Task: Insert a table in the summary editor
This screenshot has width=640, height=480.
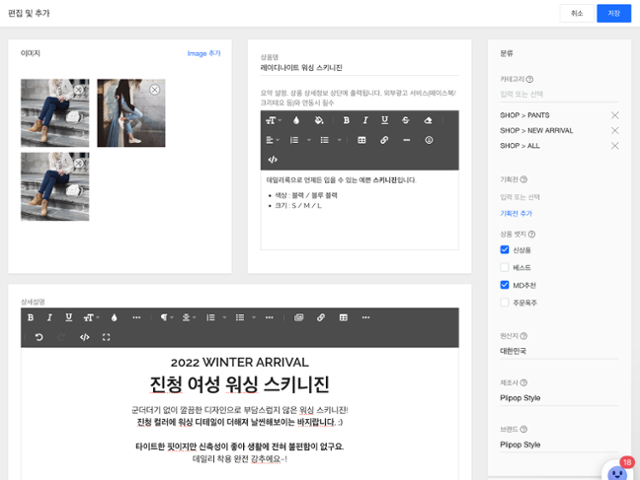Action: pos(362,140)
